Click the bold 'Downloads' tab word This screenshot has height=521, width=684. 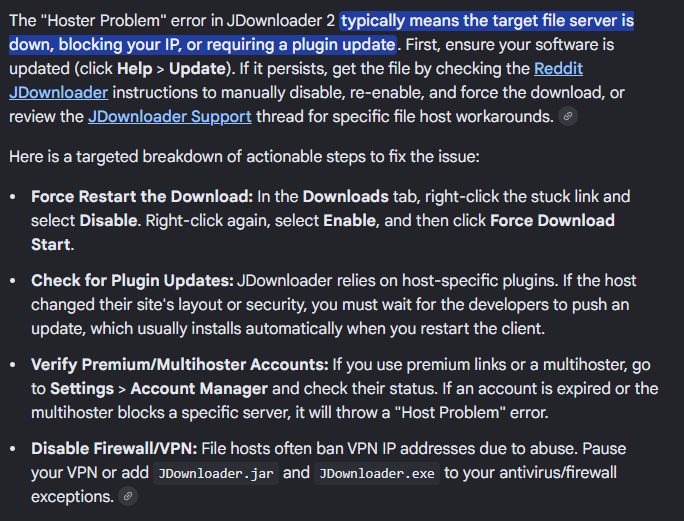pos(345,197)
